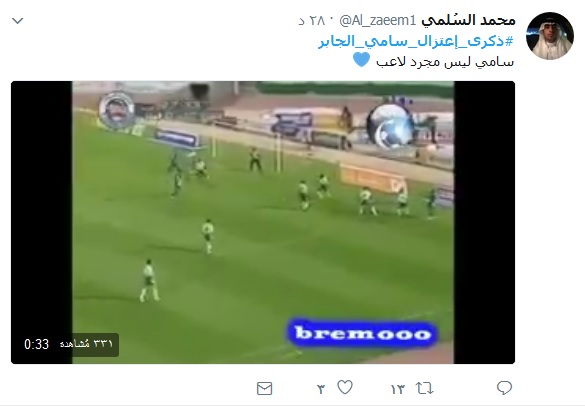This screenshot has height=408, width=585.
Task: Open the reply speech bubble icon
Action: [504, 388]
